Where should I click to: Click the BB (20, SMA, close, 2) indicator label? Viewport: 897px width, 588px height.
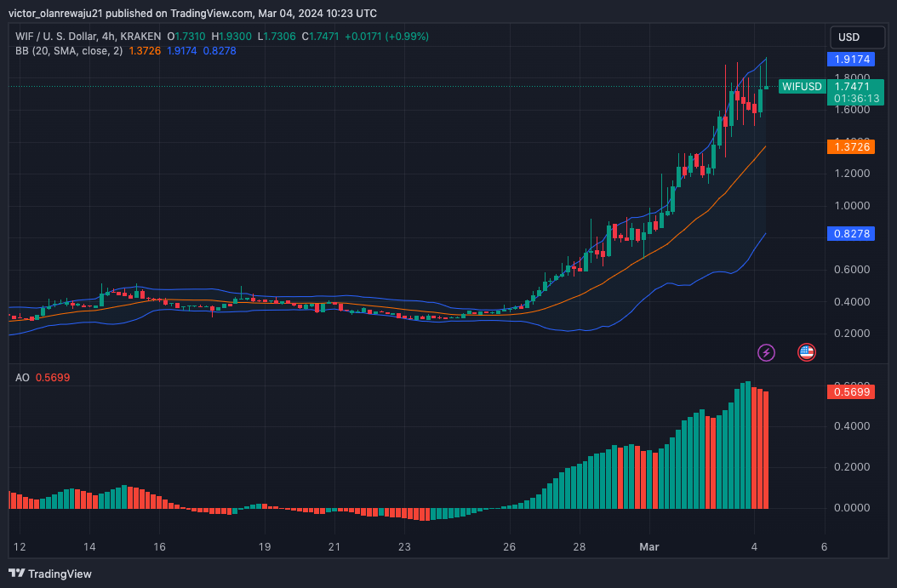tap(69, 51)
